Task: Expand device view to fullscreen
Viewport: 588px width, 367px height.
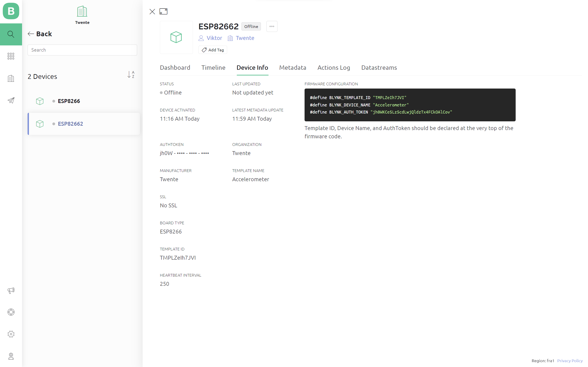Action: coord(163,11)
